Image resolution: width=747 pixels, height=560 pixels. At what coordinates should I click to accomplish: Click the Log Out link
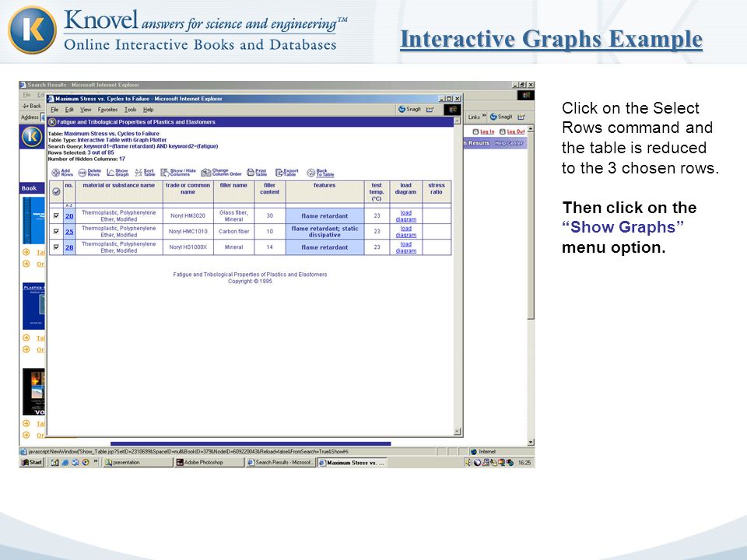512,131
